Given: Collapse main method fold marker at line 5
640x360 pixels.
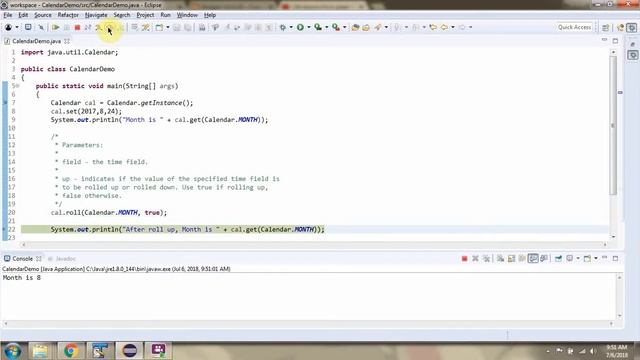Looking at the screenshot, I should pyautogui.click(x=18, y=86).
